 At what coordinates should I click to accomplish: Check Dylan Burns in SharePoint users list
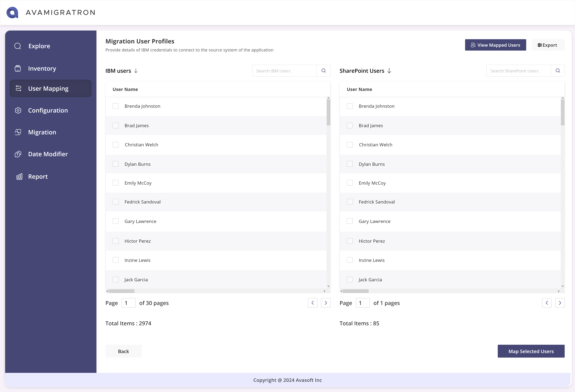point(350,164)
